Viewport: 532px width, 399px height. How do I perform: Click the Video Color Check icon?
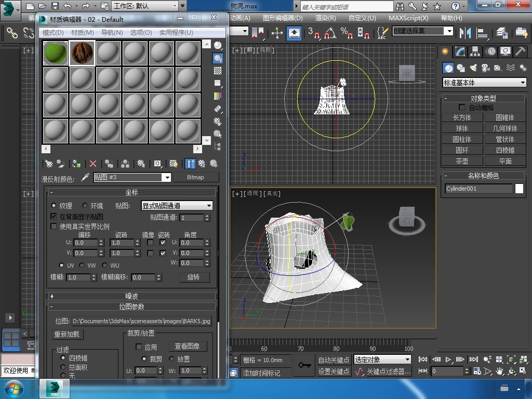218,96
